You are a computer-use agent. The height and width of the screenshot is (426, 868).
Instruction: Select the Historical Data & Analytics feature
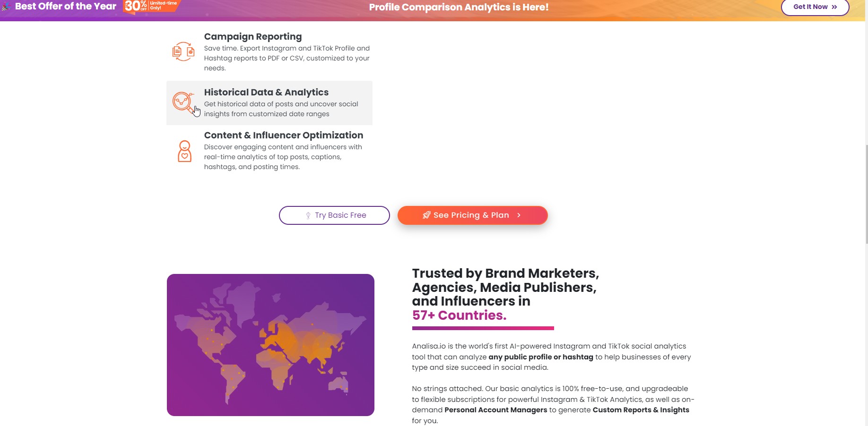coord(269,103)
